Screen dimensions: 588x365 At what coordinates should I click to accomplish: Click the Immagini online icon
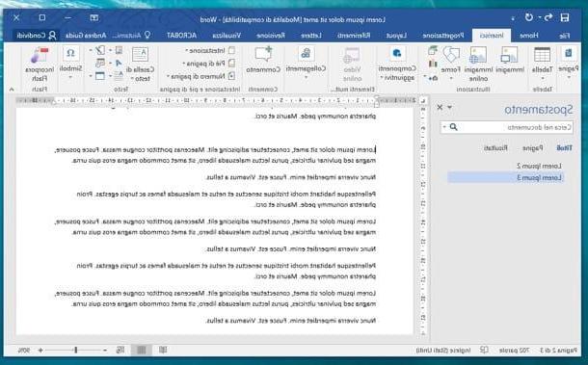[x=478, y=55]
